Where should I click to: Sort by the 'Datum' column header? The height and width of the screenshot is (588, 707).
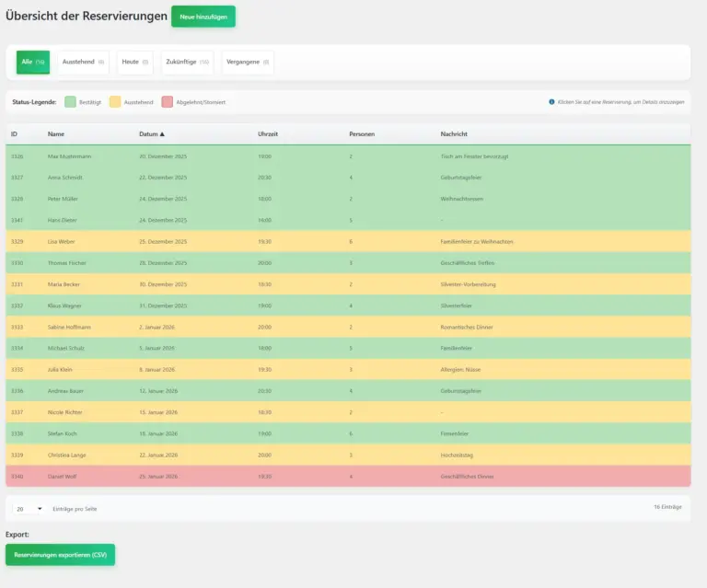152,133
